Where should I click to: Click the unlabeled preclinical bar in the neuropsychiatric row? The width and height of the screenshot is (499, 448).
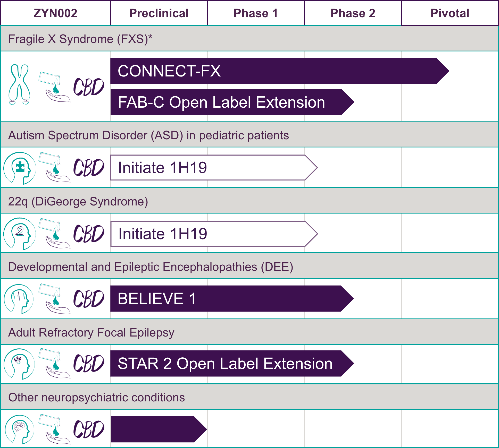[159, 429]
